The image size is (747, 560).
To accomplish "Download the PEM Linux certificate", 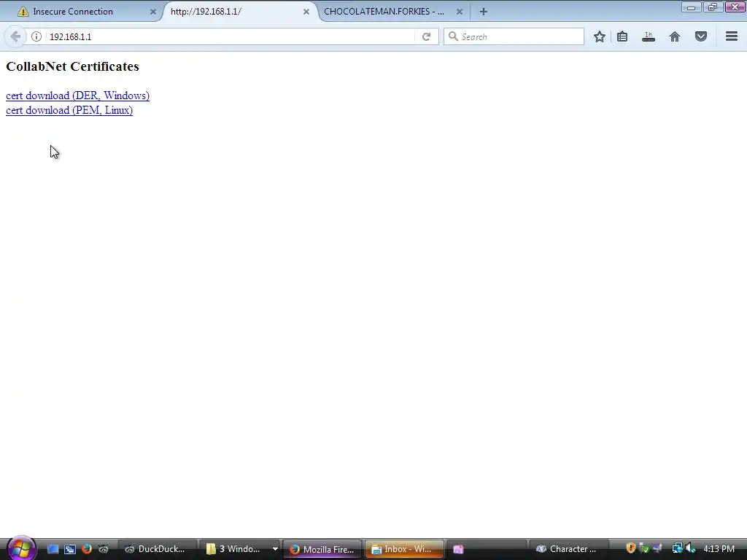I will (x=69, y=111).
